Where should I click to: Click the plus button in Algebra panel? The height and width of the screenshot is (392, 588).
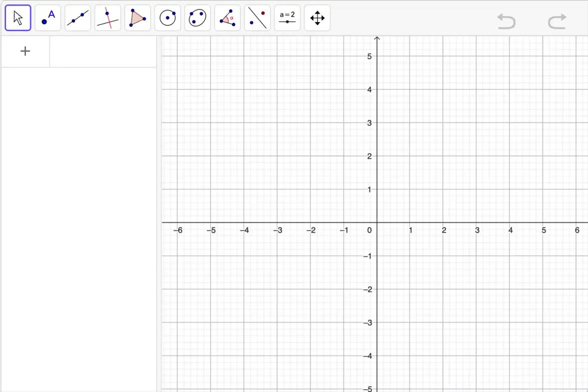pos(25,51)
